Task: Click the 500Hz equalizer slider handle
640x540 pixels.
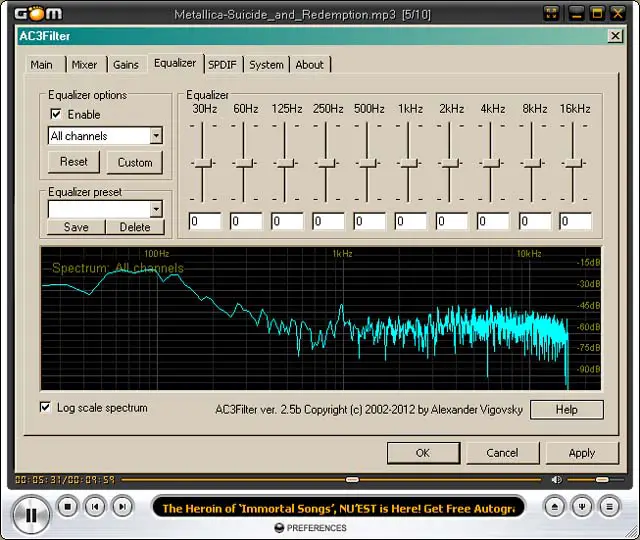Action: [368, 163]
